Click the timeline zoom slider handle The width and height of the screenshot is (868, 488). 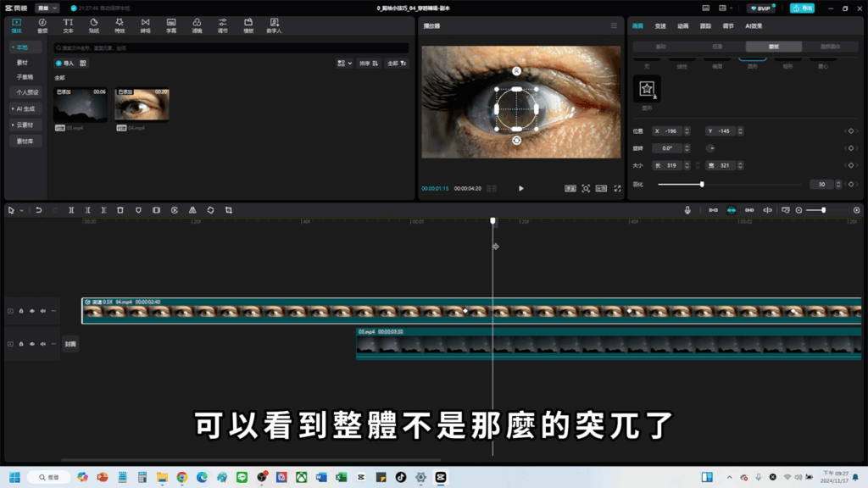click(824, 210)
